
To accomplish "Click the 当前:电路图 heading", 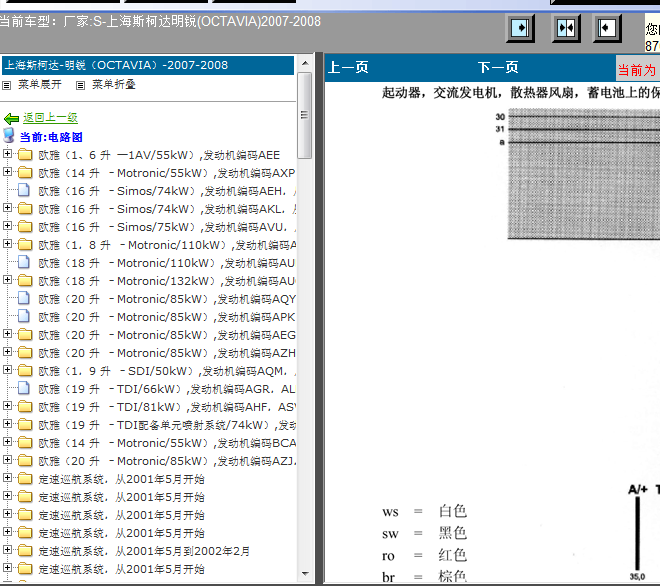I will [x=51, y=137].
